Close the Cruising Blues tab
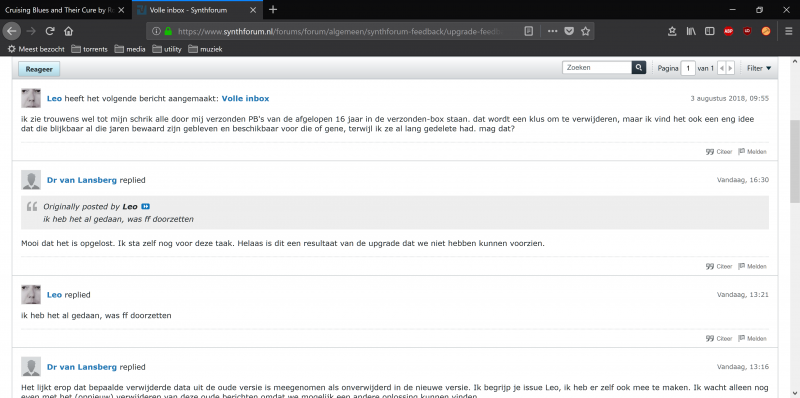The height and width of the screenshot is (398, 800). coord(121,10)
